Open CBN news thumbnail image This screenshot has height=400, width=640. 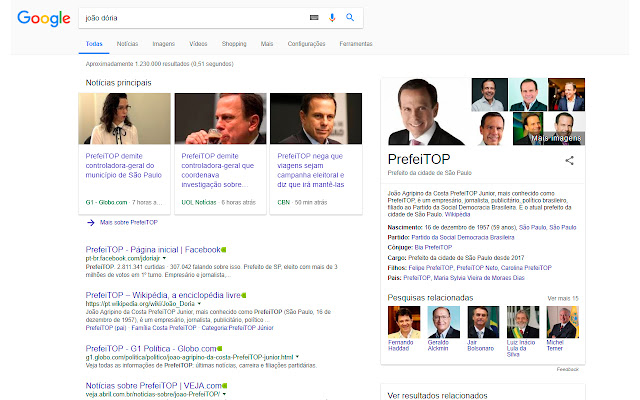click(x=316, y=118)
